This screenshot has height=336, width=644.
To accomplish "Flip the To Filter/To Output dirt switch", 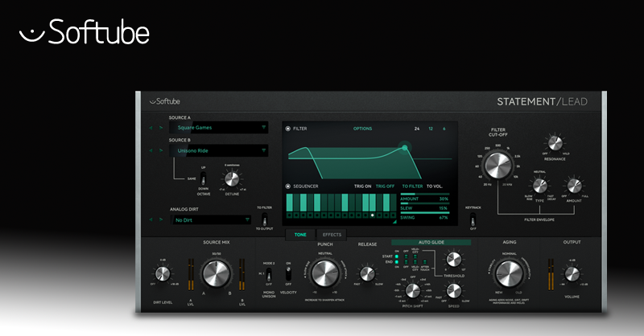I will (x=265, y=219).
